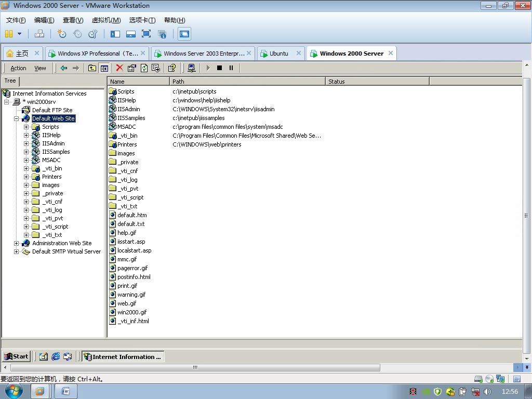The width and height of the screenshot is (532, 399).
Task: Open the 虚拟机(M) menu
Action: 106,20
